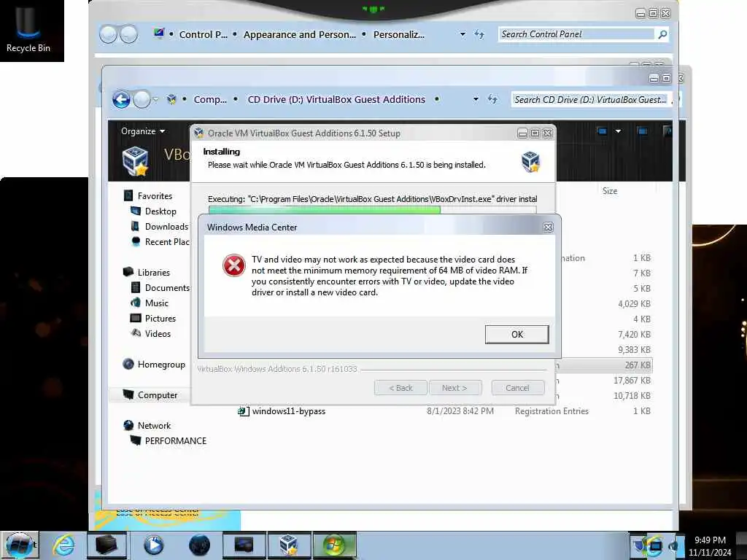Image resolution: width=747 pixels, height=560 pixels.
Task: Close the Windows Media Center dialog
Action: point(548,227)
